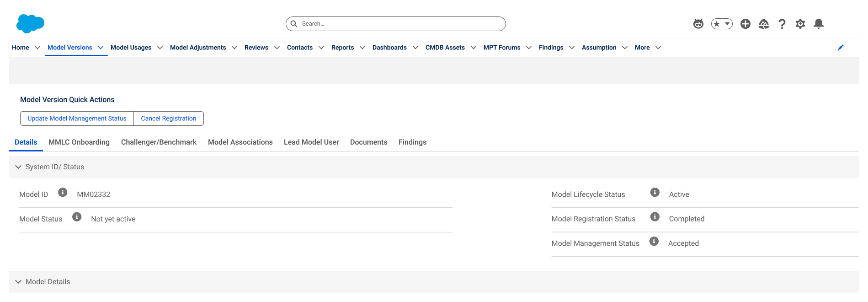Open the Contacts nav tab
The height and width of the screenshot is (302, 868).
click(300, 48)
